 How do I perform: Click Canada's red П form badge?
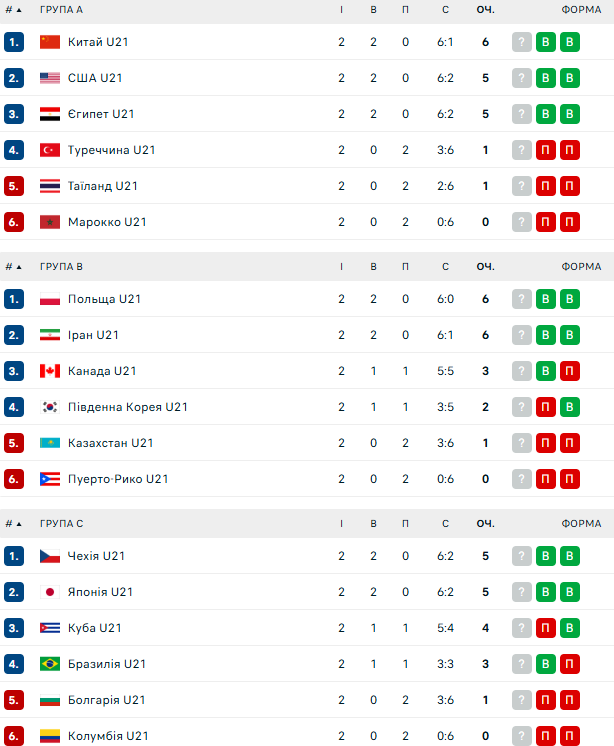[569, 371]
